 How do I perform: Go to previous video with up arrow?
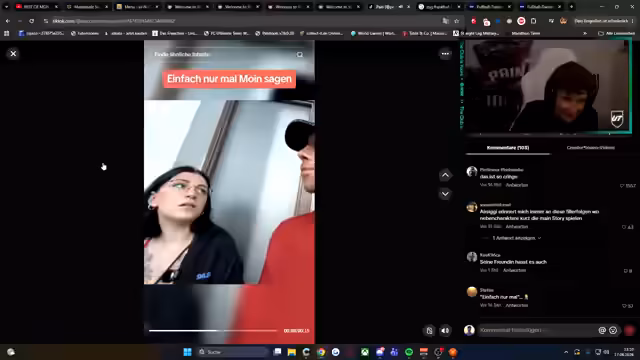(x=445, y=175)
